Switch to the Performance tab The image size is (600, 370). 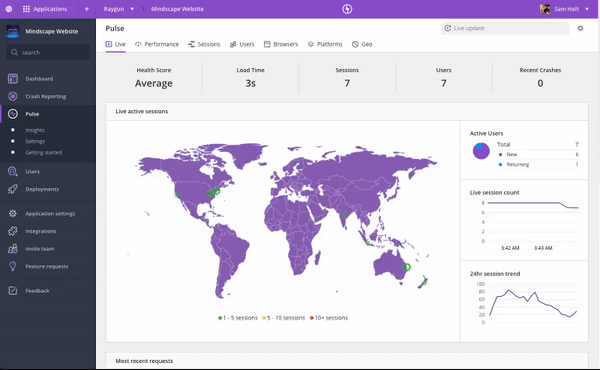[x=157, y=44]
